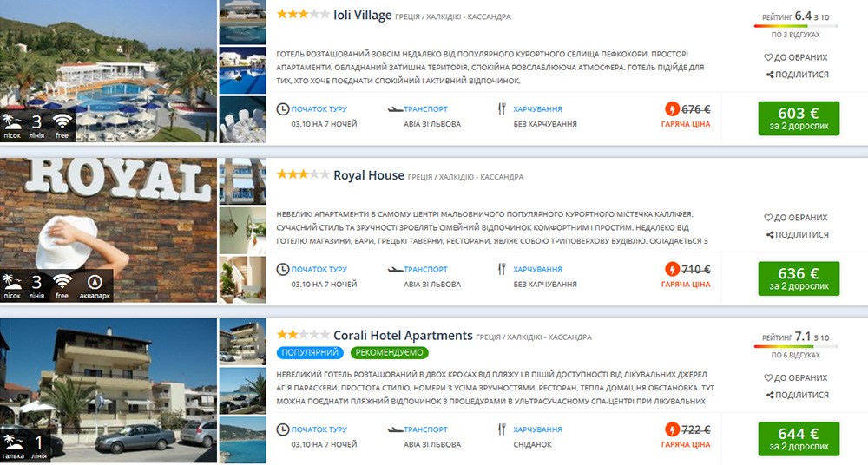Click the clock icon next to Royal House tour start
Screen dimensions: 868x465
click(x=282, y=269)
